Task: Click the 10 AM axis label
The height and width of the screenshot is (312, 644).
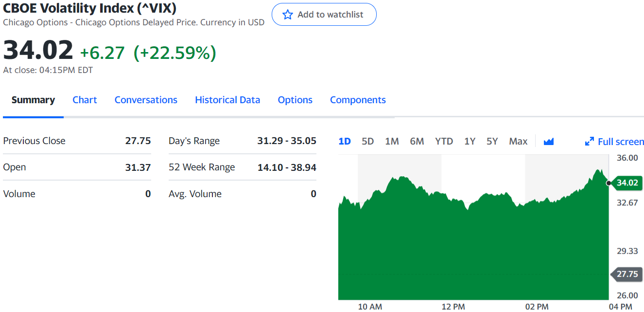Action: [370, 307]
